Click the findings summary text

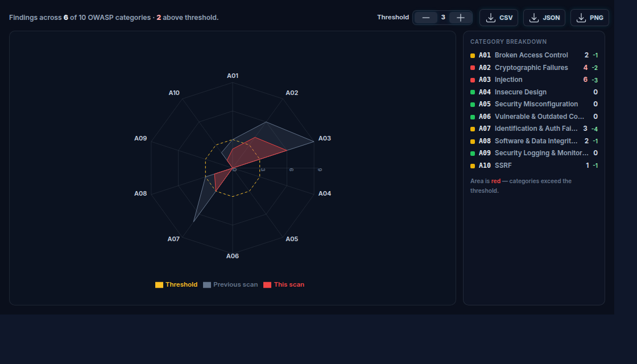coord(114,18)
